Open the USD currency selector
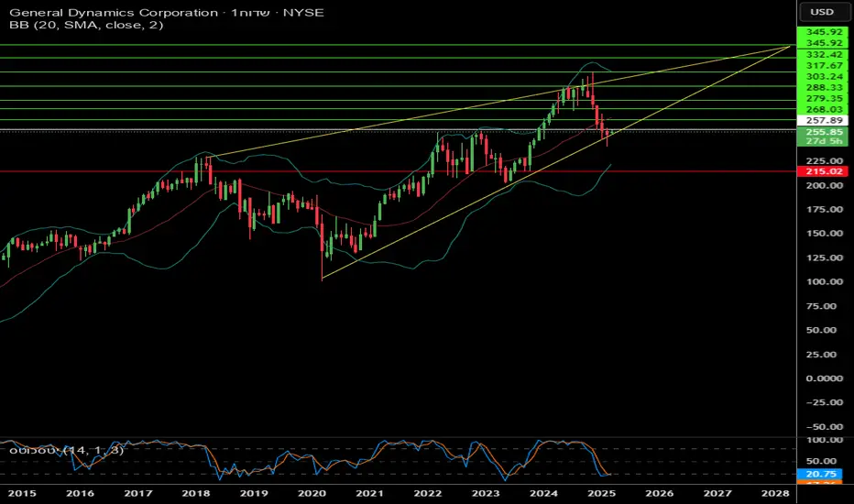This screenshot has width=854, height=504. [x=822, y=11]
